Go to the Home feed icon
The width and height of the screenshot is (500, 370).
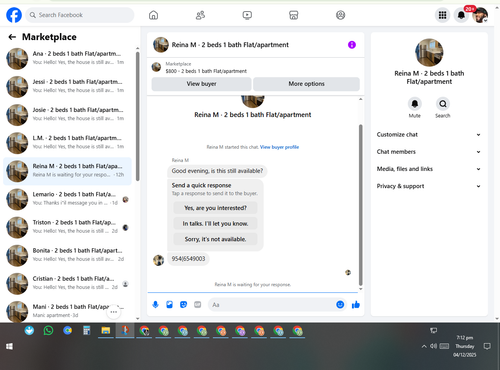click(153, 15)
